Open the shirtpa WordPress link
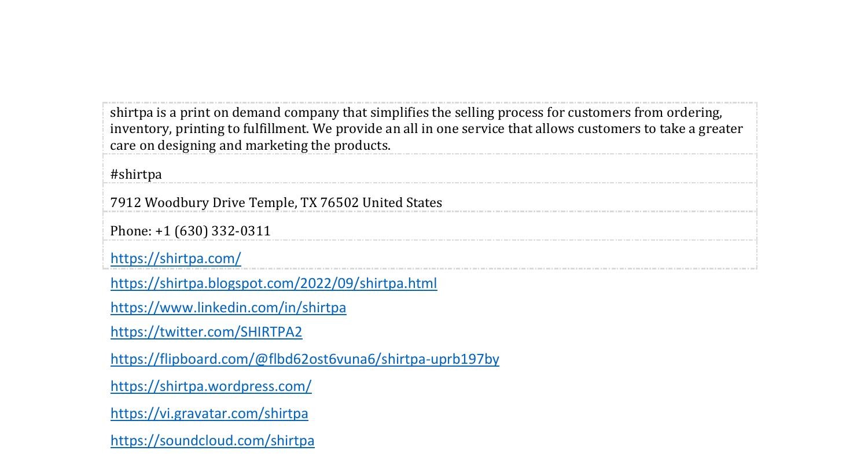The height and width of the screenshot is (454, 868). click(211, 386)
